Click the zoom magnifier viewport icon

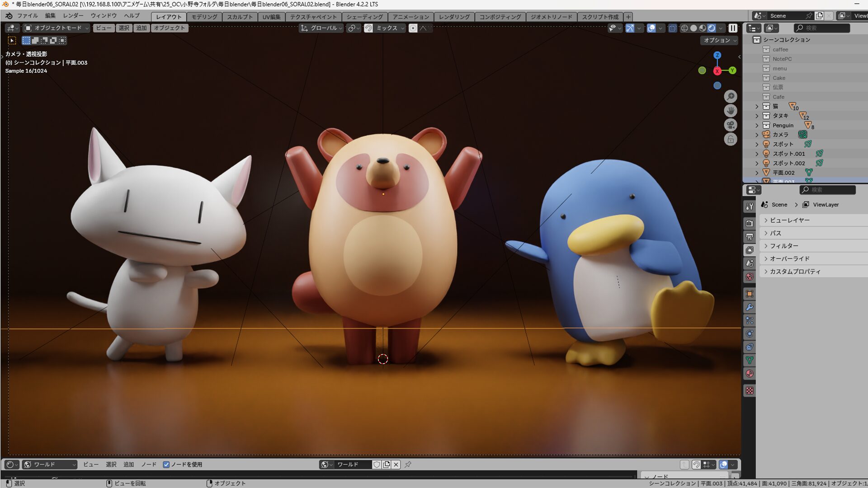(x=730, y=96)
